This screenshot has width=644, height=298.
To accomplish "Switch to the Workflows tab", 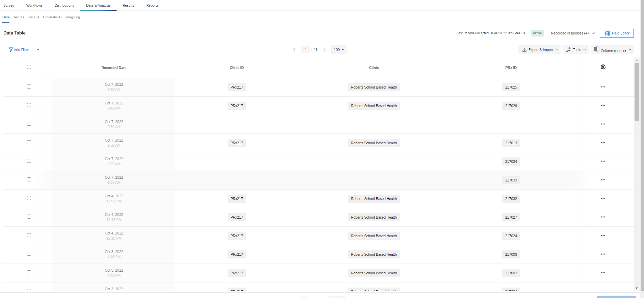I will coord(34,5).
